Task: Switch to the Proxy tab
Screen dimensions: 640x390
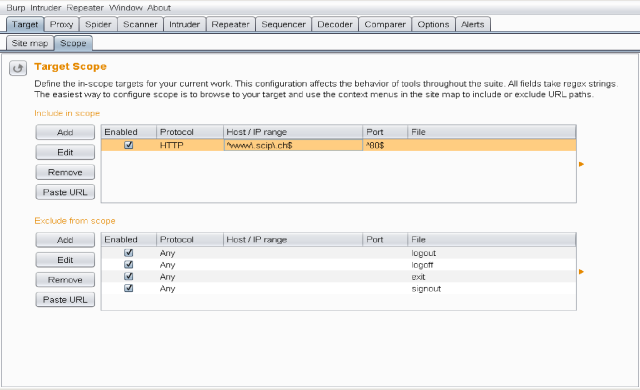Action: 62,24
